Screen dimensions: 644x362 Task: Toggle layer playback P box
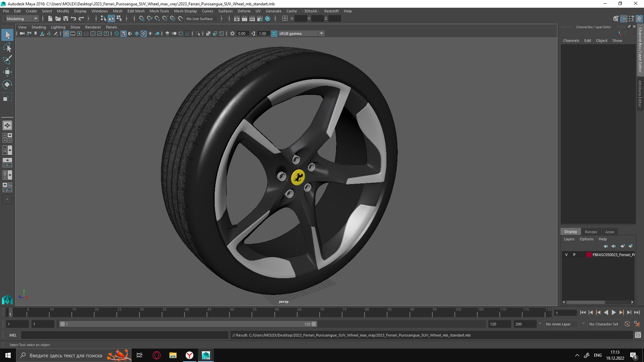click(x=574, y=255)
